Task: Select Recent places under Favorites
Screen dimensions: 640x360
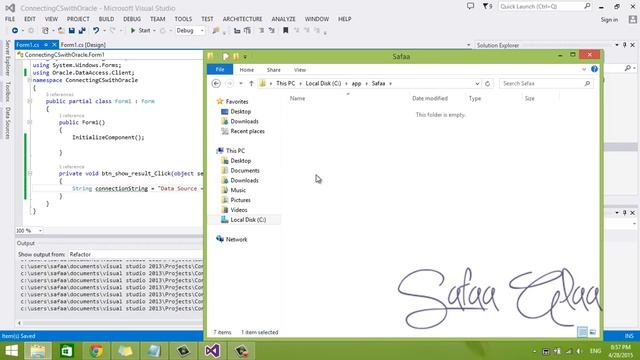Action: [247, 131]
